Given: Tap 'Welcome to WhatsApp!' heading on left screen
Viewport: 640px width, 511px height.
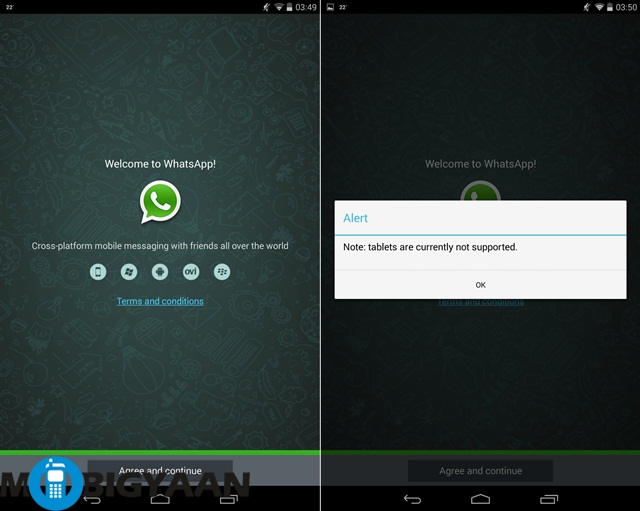Looking at the screenshot, I should coord(160,164).
